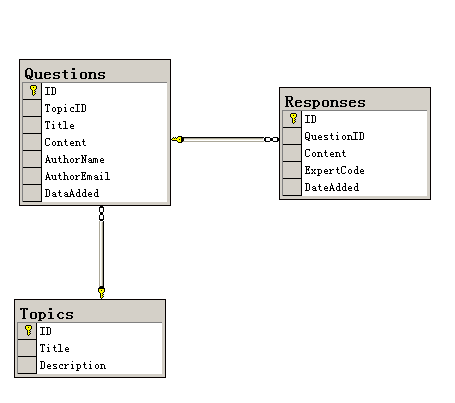This screenshot has height=403, width=455.
Task: Select the Questions table title bar
Action: (95, 73)
